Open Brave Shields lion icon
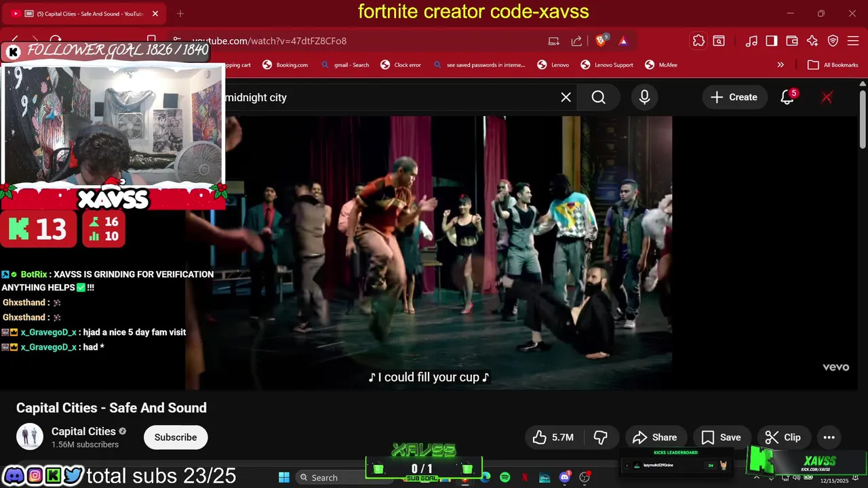This screenshot has height=488, width=868. coord(601,41)
